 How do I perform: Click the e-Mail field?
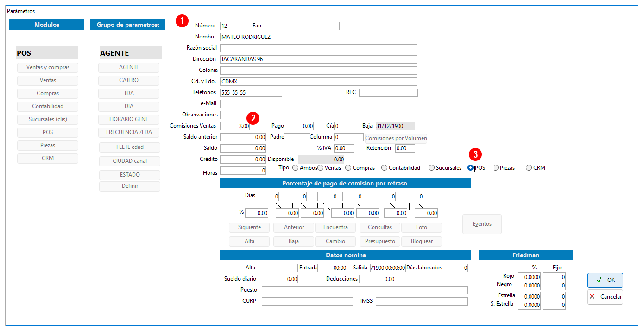click(318, 104)
